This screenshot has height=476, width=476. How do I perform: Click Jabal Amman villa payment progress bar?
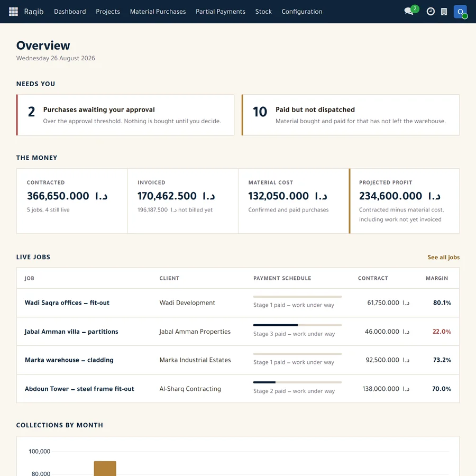coord(297,325)
